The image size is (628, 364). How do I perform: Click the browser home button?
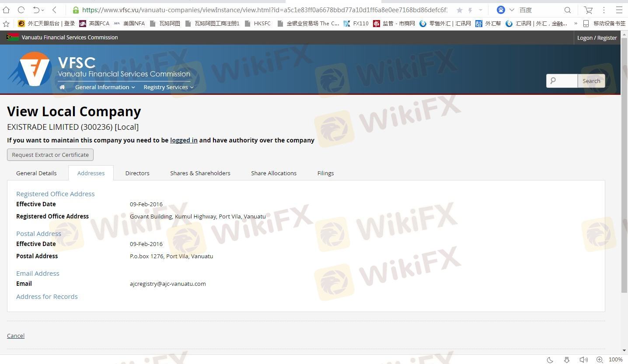tap(6, 10)
